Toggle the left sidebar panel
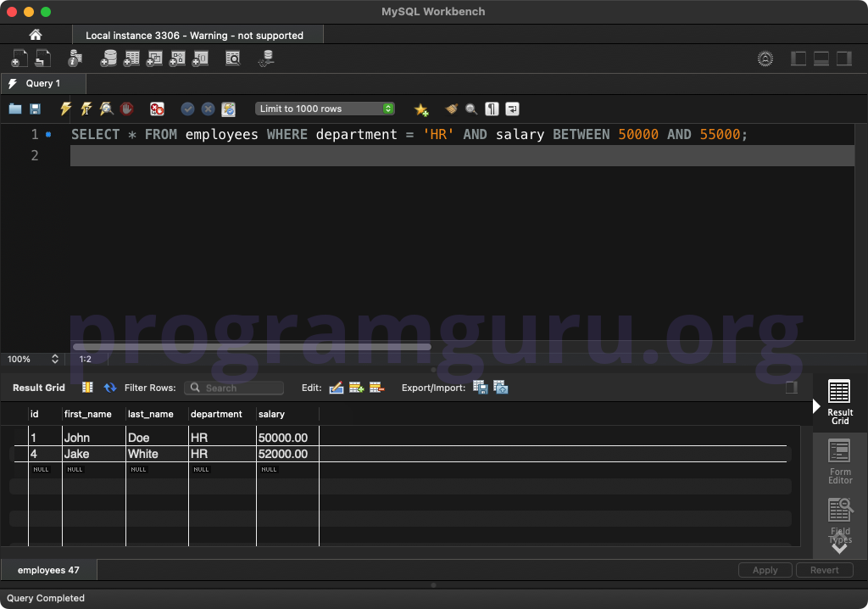This screenshot has width=868, height=609. tap(798, 59)
